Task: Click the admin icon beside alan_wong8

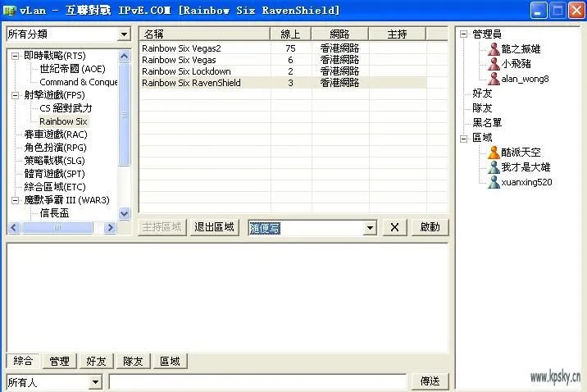Action: 494,79
